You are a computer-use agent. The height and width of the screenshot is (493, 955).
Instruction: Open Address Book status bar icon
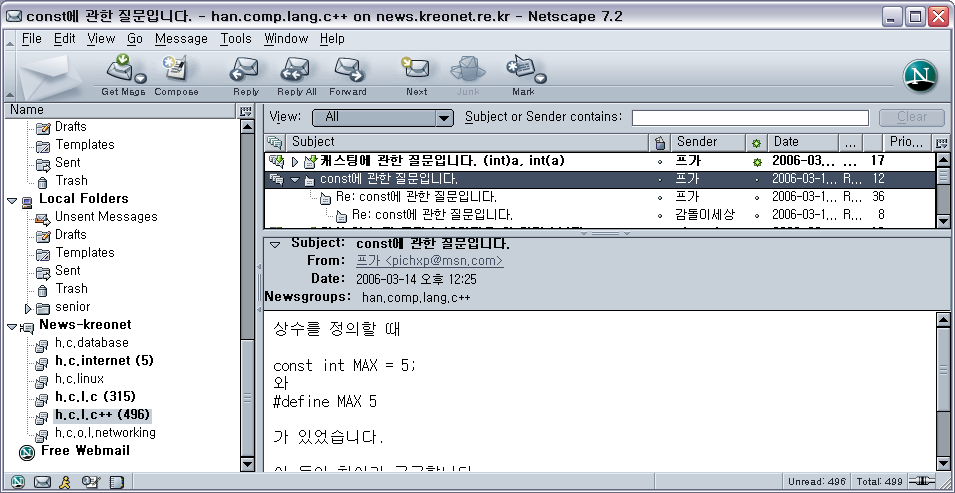116,482
